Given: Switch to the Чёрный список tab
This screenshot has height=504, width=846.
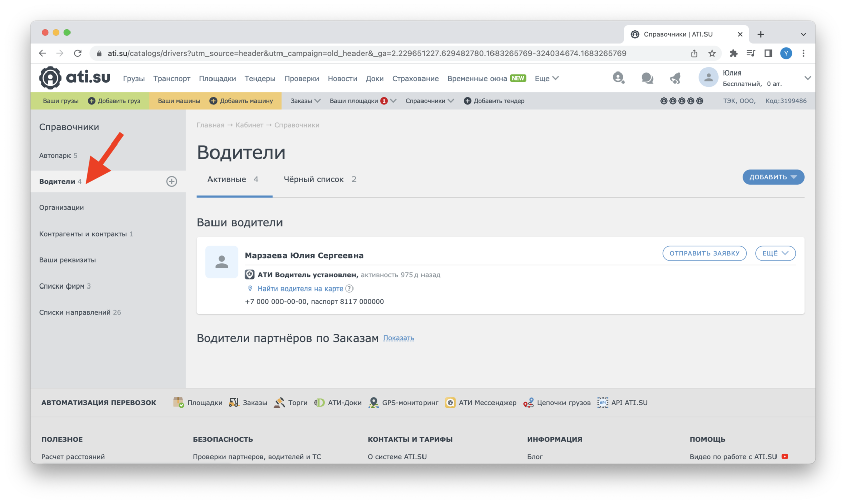Looking at the screenshot, I should 320,179.
